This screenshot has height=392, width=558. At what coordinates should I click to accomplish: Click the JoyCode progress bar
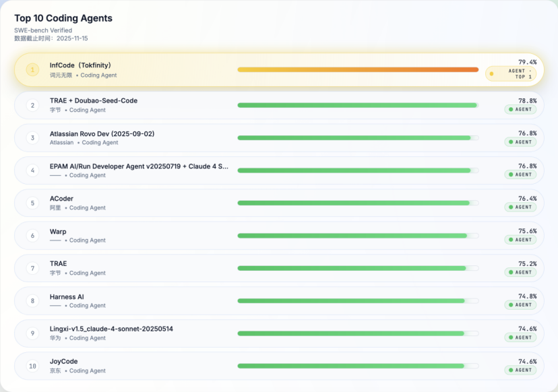(x=358, y=366)
